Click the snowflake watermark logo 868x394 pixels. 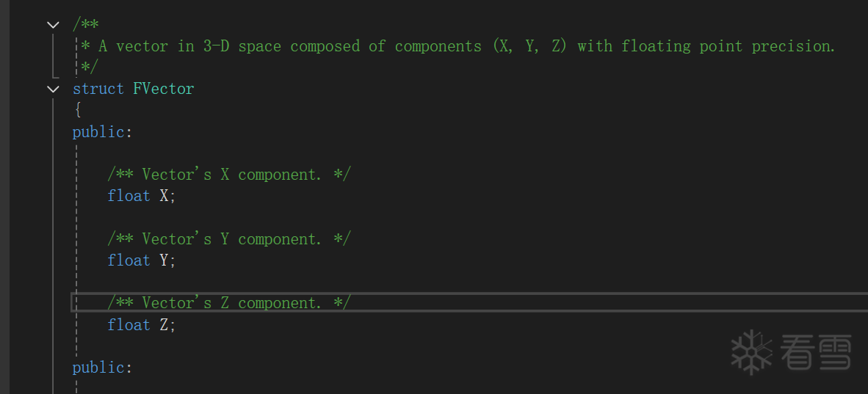coord(751,352)
